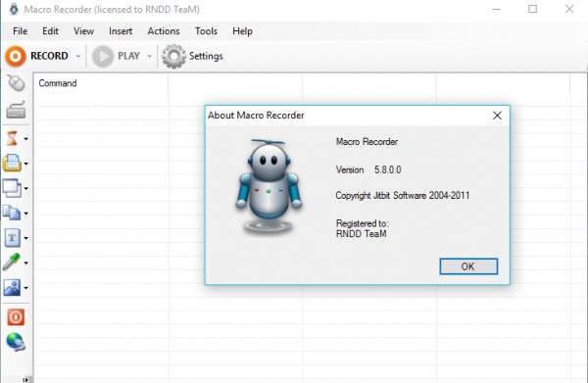This screenshot has height=383, width=588.
Task: Click the window command icon in the sidebar
Action: tap(12, 188)
